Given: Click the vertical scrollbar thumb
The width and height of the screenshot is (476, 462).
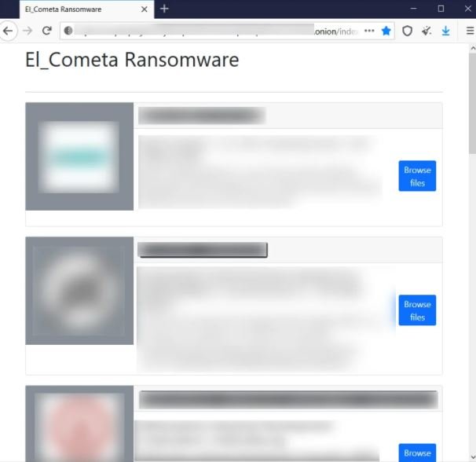Looking at the screenshot, I should pyautogui.click(x=472, y=103).
